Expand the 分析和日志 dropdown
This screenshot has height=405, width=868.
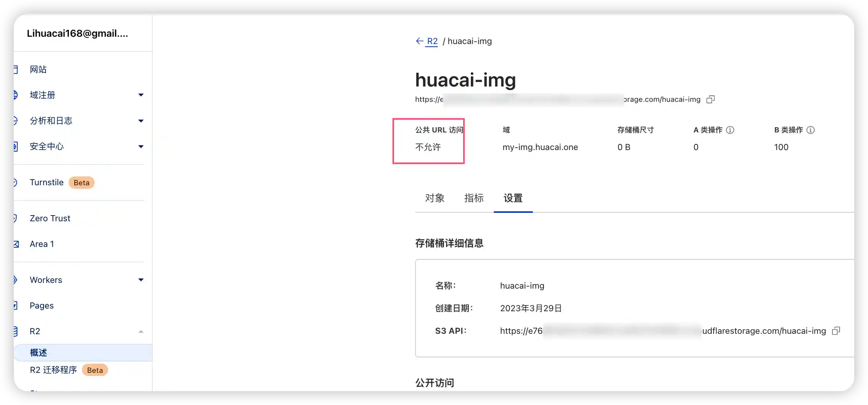pyautogui.click(x=141, y=121)
